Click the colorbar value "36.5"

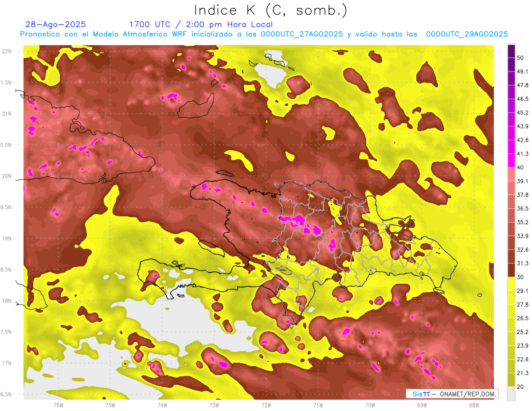(x=523, y=208)
